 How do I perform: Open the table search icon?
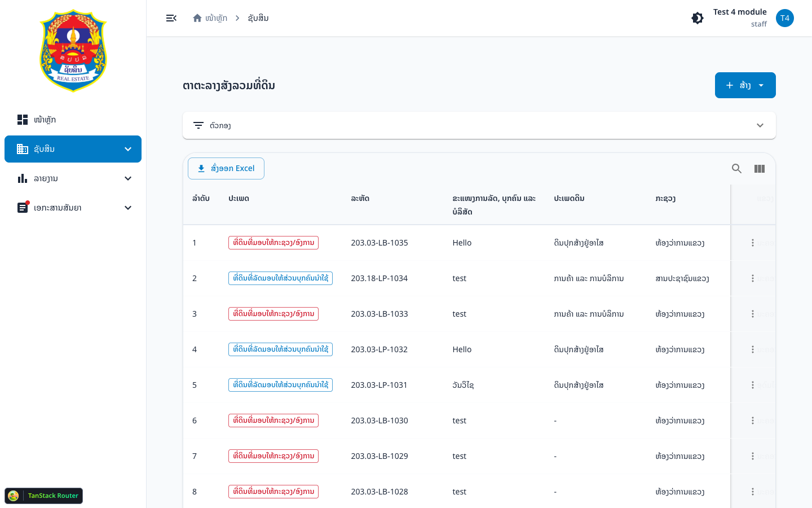(x=736, y=168)
